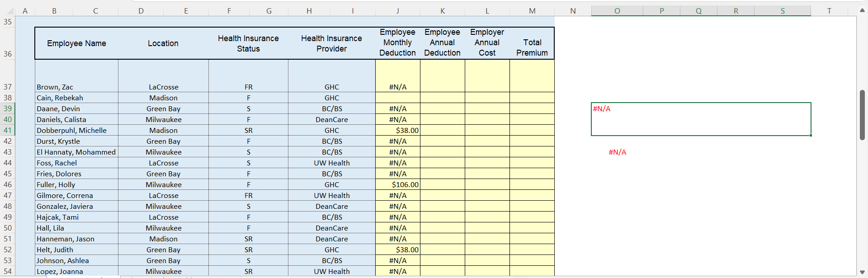Image resolution: width=868 pixels, height=278 pixels.
Task: Select row 41 header
Action: (8, 130)
